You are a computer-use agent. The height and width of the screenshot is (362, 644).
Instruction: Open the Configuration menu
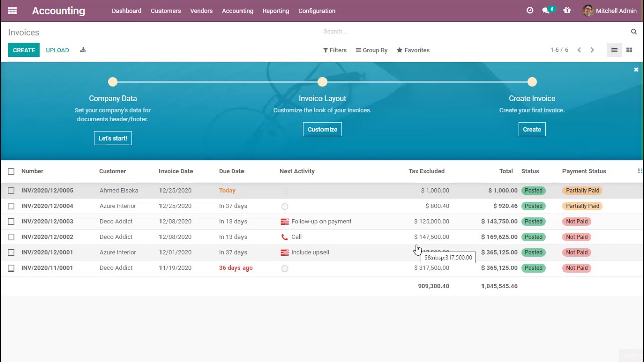point(316,10)
